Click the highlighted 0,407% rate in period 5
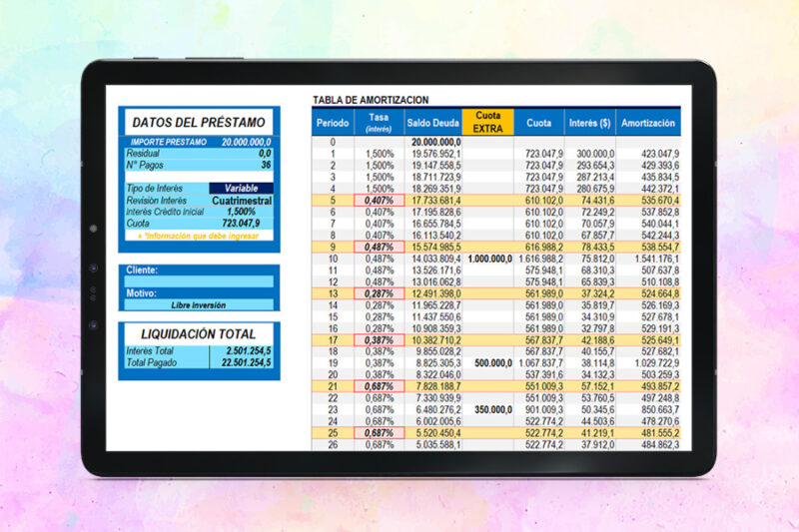799x532 pixels. click(380, 200)
